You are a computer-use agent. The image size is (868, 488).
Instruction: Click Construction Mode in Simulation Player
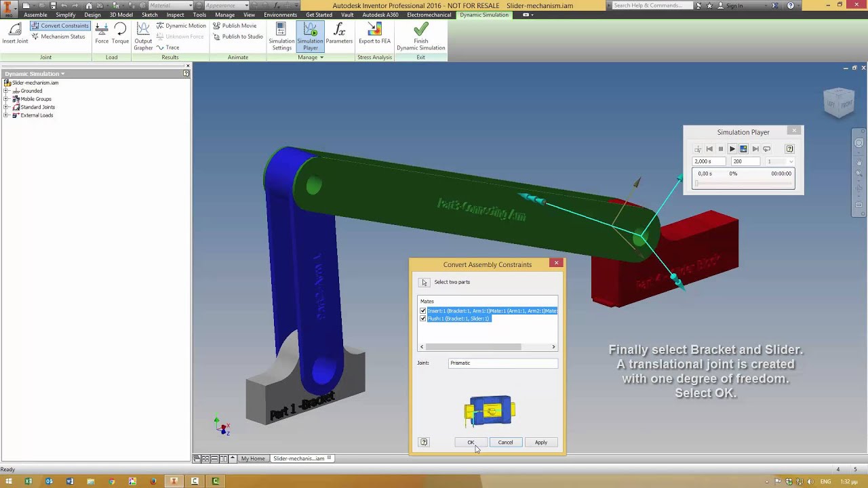click(x=698, y=149)
